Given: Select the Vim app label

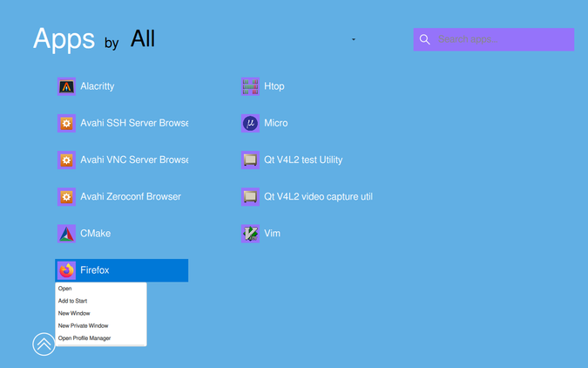Looking at the screenshot, I should click(272, 234).
